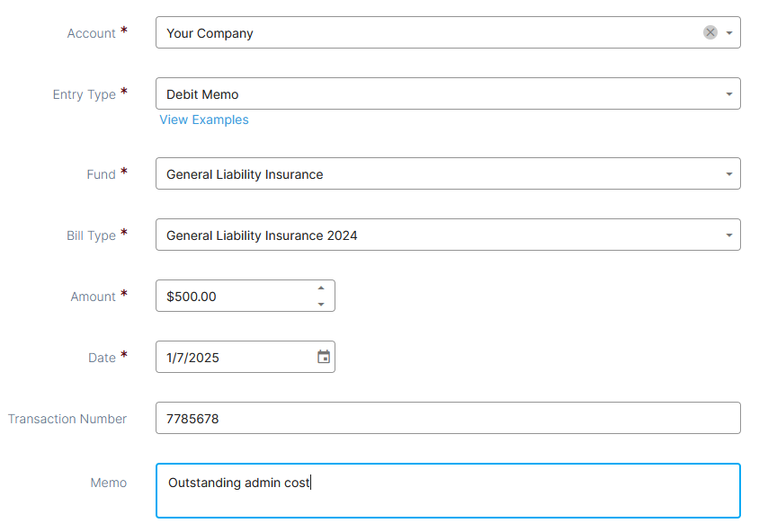Click inside the Memo text area

448,491
